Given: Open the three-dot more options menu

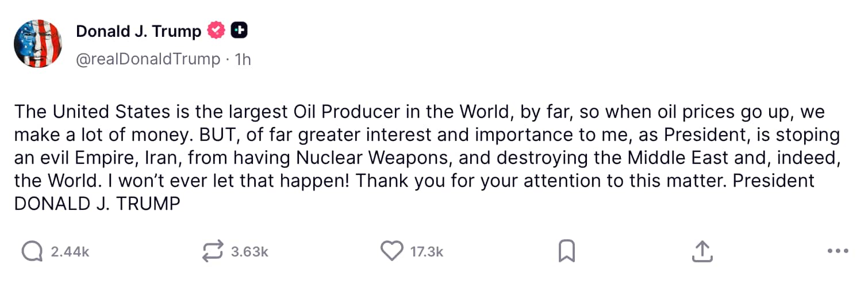Looking at the screenshot, I should (x=838, y=251).
